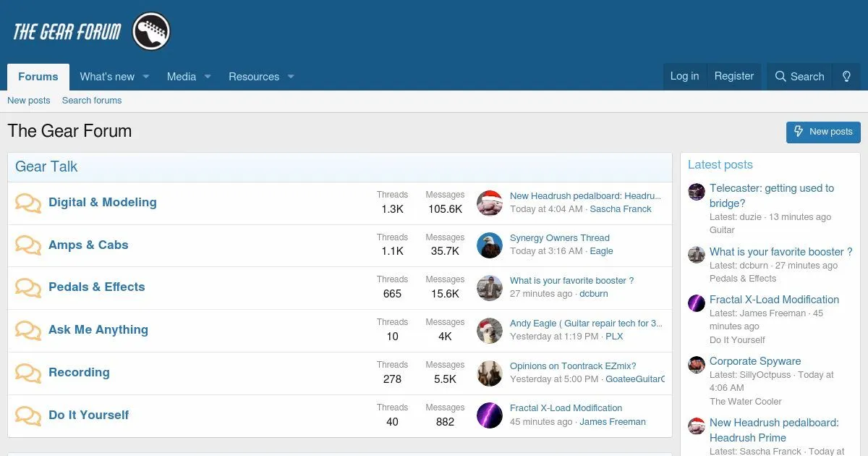Image resolution: width=868 pixels, height=456 pixels.
Task: Click username Sascha Franck in Digital & Modeling row
Action: [x=621, y=208]
